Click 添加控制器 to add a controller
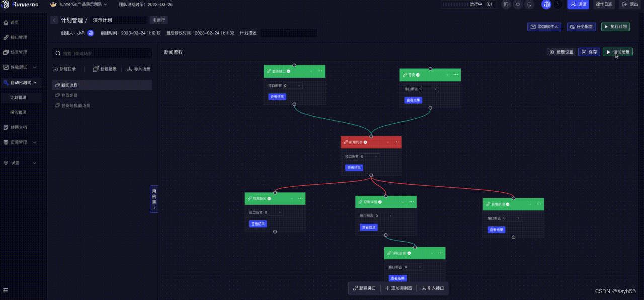 (398, 288)
